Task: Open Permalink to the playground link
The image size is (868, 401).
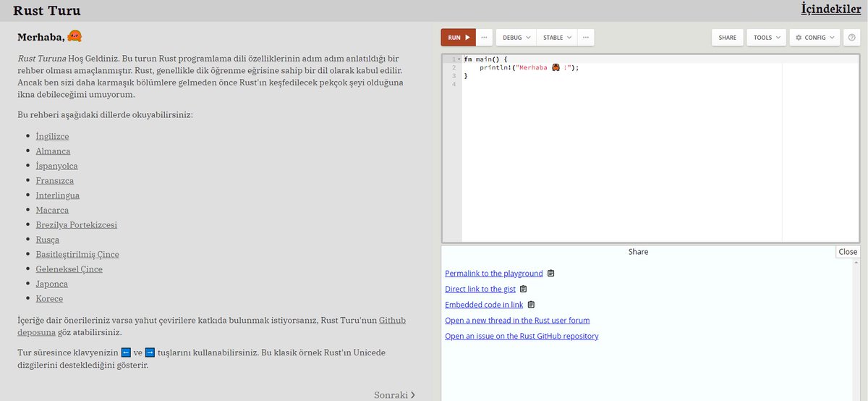Action: pos(494,274)
